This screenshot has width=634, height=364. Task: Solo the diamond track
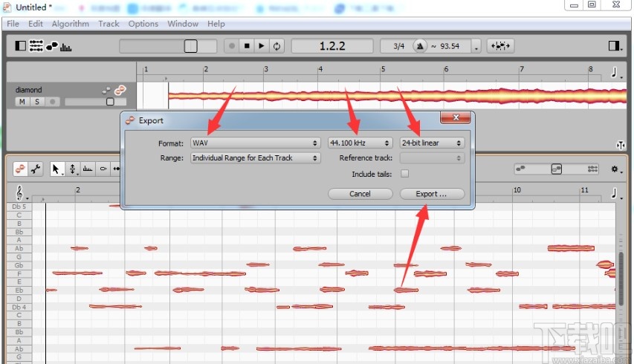click(x=37, y=102)
